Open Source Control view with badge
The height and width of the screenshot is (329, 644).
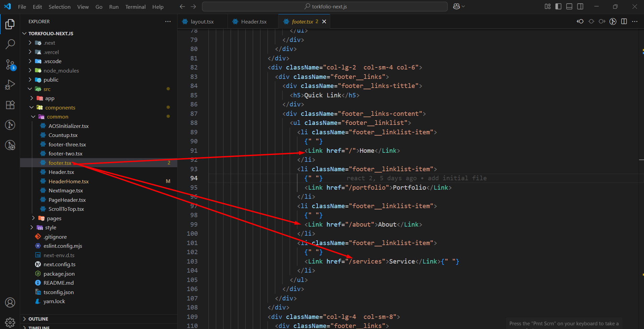[x=10, y=64]
